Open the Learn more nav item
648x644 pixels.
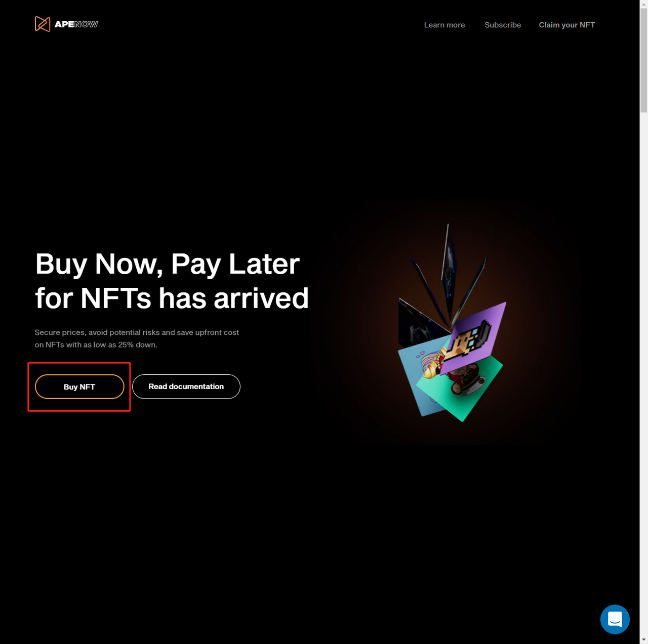(x=444, y=25)
